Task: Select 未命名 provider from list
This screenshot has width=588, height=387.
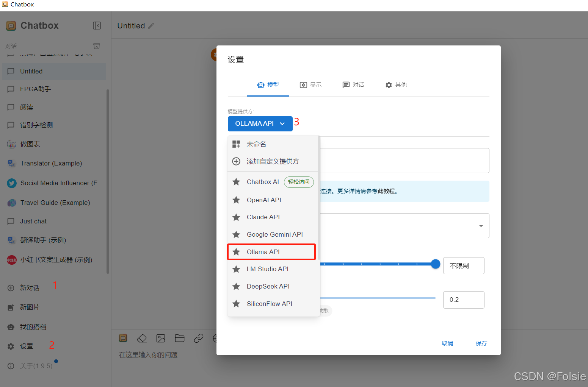Action: (273, 144)
